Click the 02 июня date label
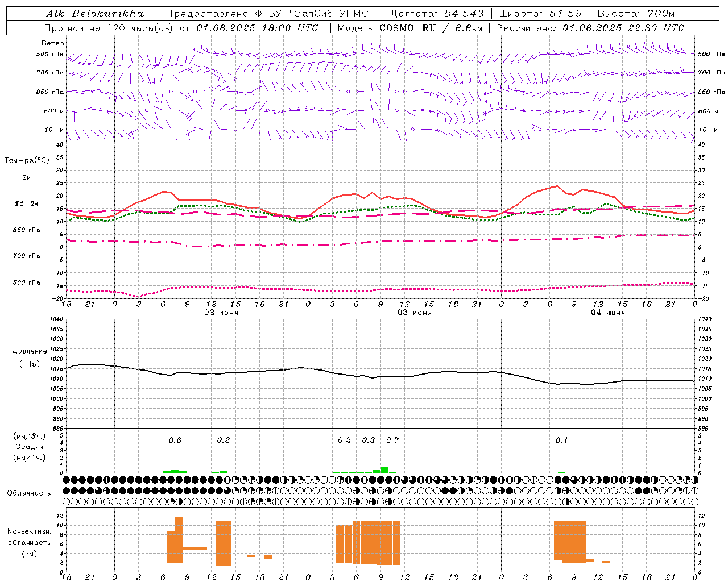 [x=221, y=313]
